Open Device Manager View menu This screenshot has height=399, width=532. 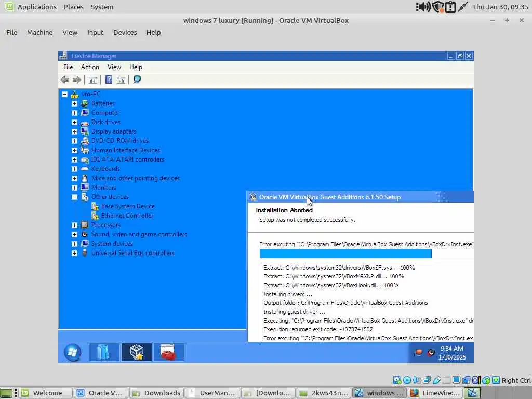coord(114,67)
